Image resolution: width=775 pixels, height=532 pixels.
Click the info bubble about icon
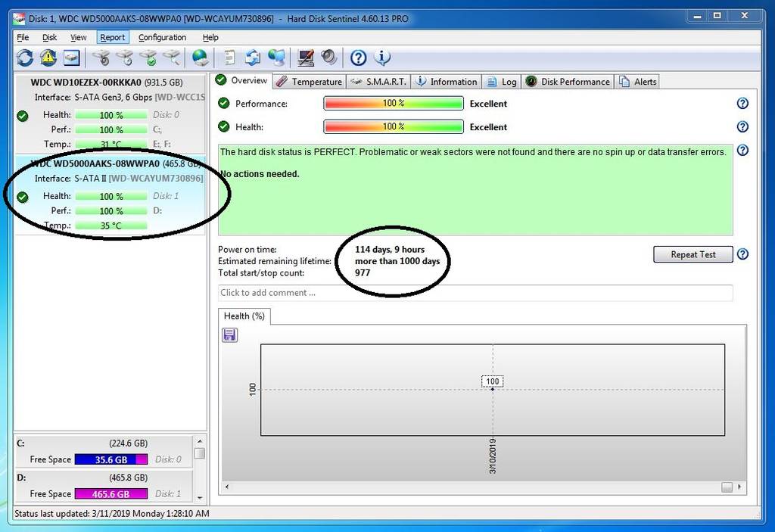click(382, 58)
